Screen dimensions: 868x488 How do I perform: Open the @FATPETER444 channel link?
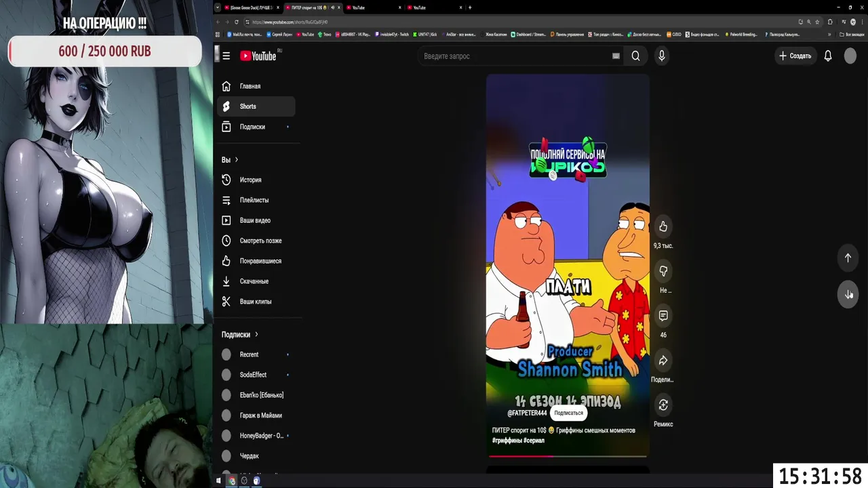click(x=527, y=413)
